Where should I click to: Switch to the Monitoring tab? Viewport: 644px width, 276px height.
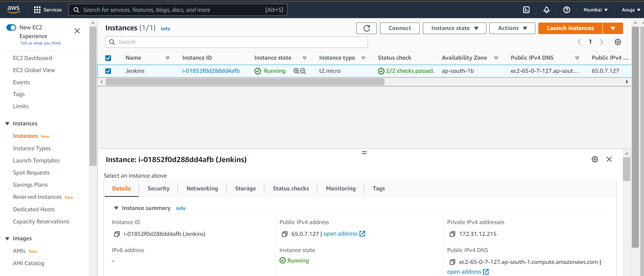(341, 188)
